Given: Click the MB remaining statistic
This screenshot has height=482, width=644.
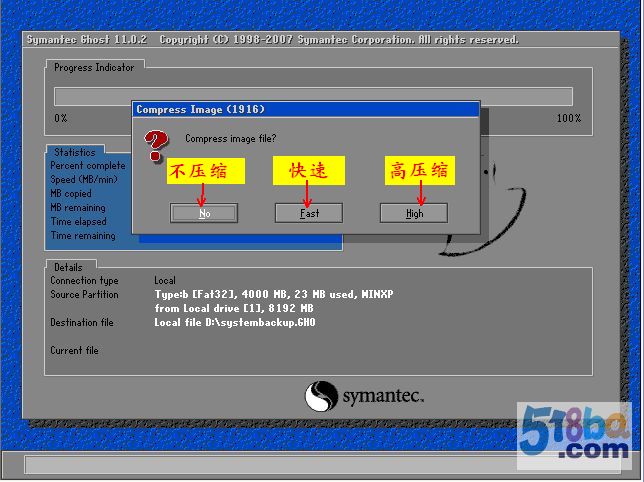Looking at the screenshot, I should click(x=78, y=207).
